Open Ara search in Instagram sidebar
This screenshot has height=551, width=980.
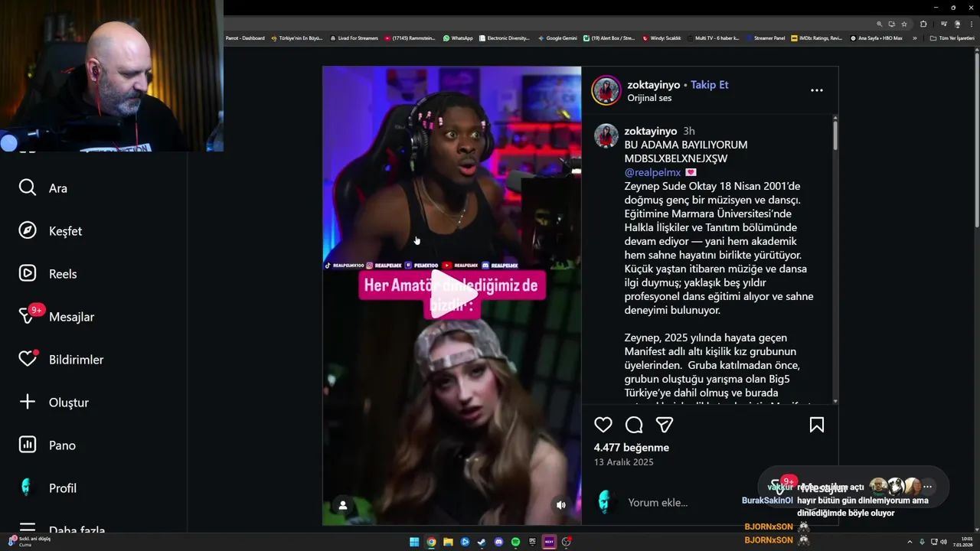click(x=43, y=188)
